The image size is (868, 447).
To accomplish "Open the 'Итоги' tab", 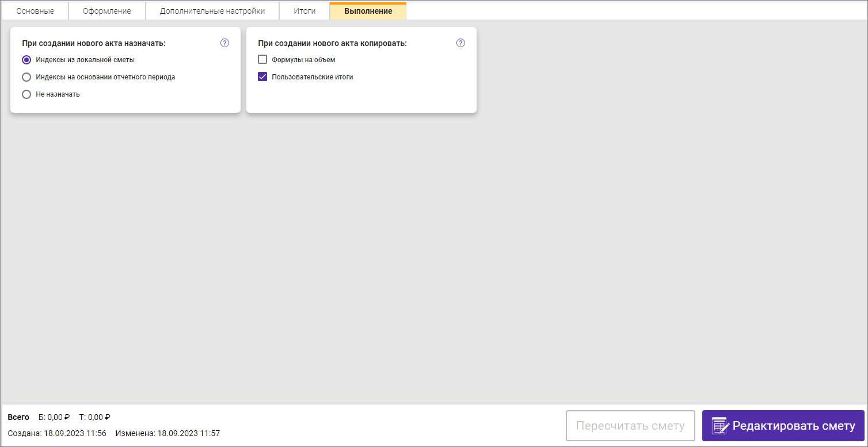I will [x=304, y=12].
